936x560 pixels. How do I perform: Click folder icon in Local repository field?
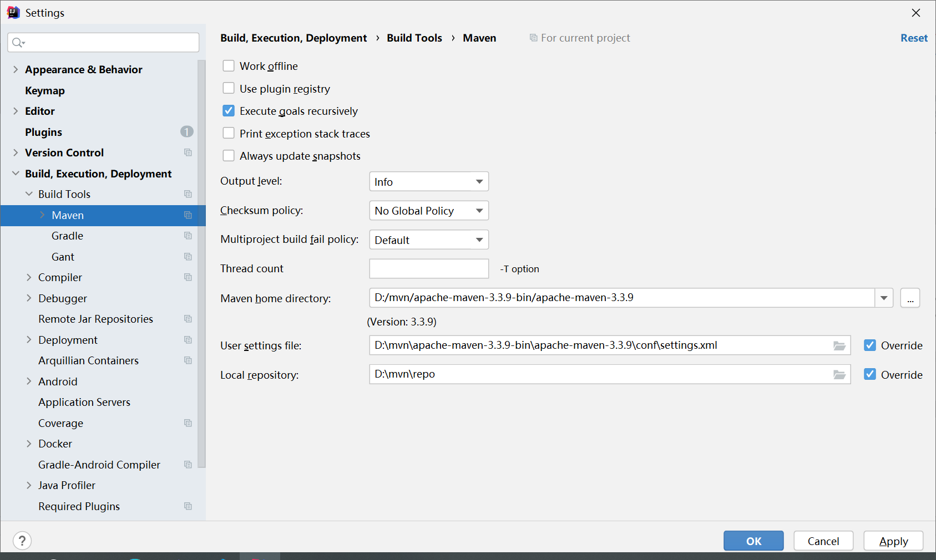839,375
